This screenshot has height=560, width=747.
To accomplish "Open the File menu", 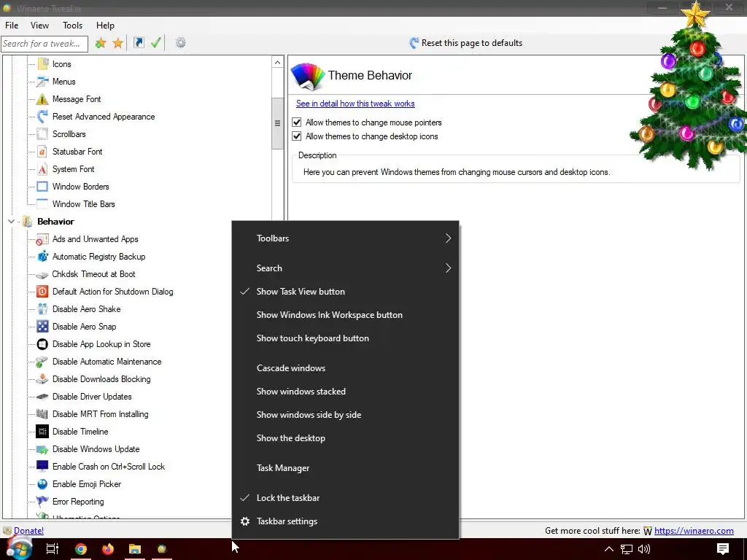I will point(12,26).
